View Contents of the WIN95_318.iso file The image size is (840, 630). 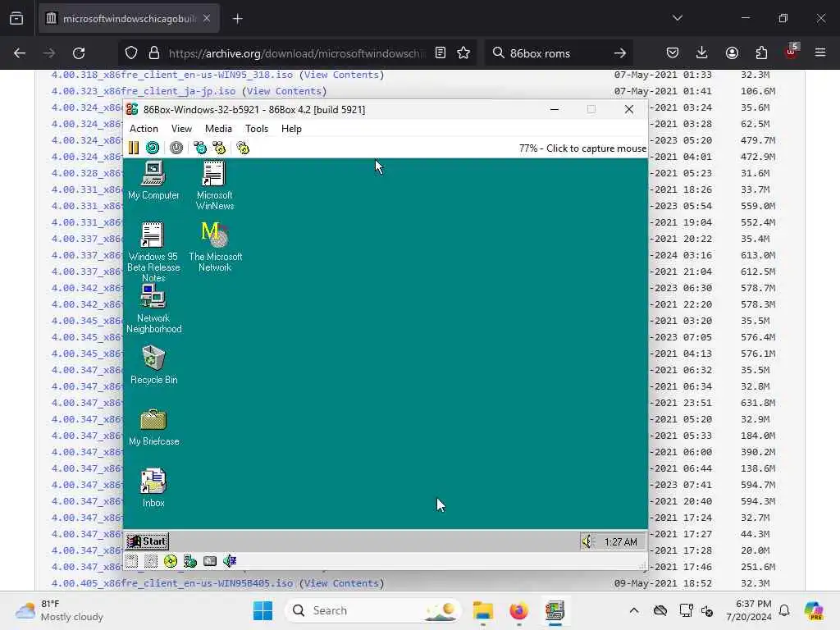341,75
